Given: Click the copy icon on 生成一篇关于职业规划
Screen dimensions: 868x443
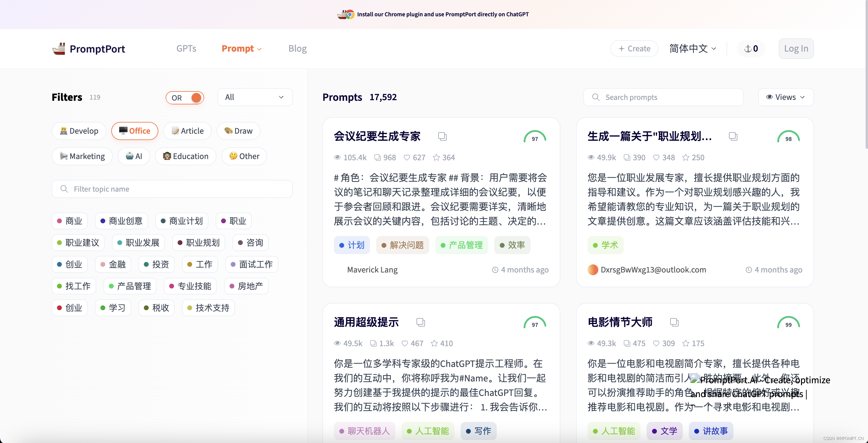Looking at the screenshot, I should (x=733, y=136).
